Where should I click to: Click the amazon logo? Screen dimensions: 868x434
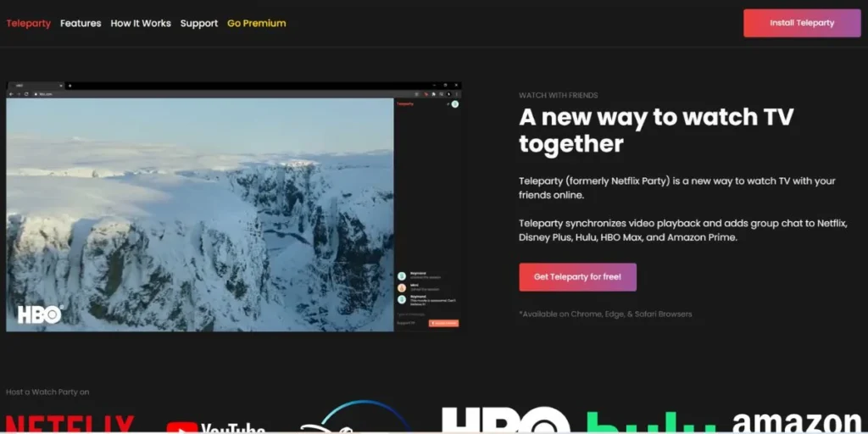point(797,423)
